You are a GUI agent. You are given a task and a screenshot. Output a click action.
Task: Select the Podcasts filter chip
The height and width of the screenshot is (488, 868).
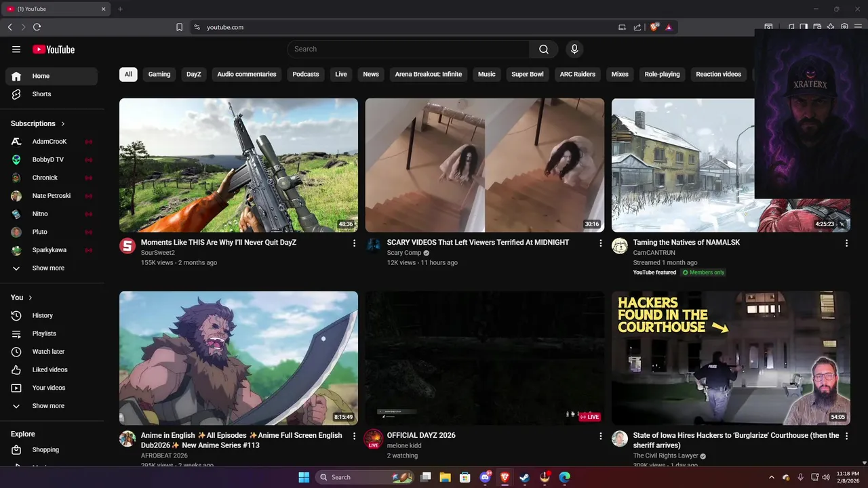[x=306, y=74]
